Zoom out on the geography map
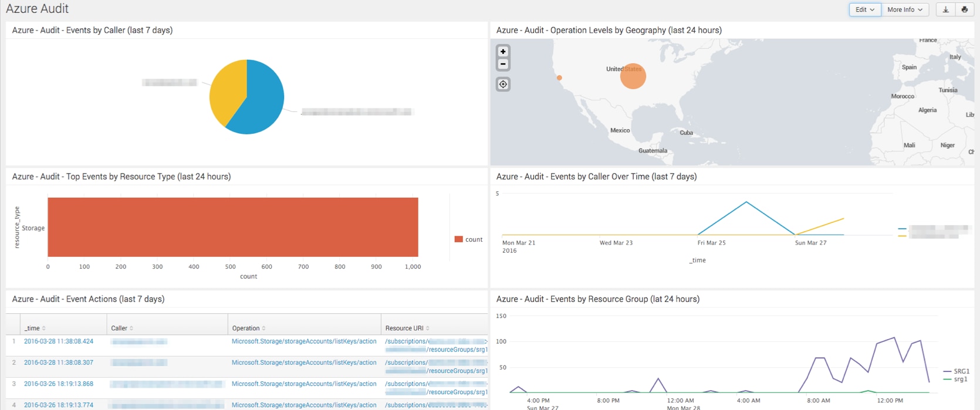The image size is (980, 410). (503, 64)
